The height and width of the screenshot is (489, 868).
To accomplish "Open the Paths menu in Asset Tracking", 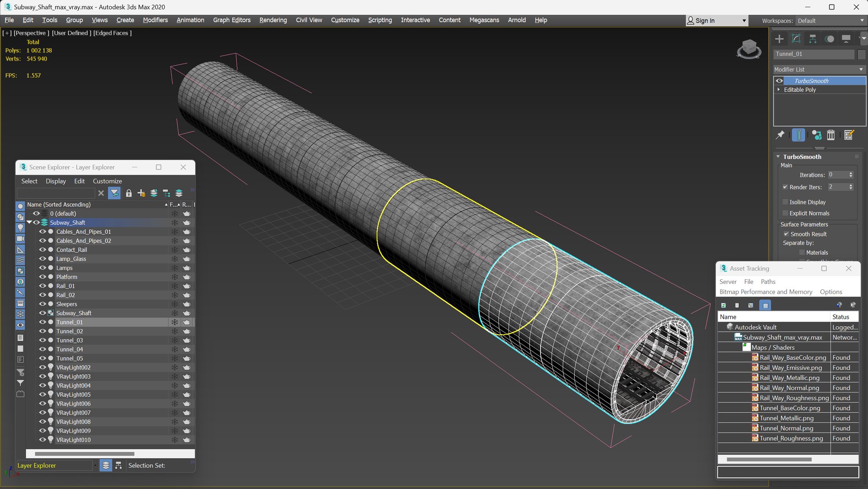I will 768,282.
